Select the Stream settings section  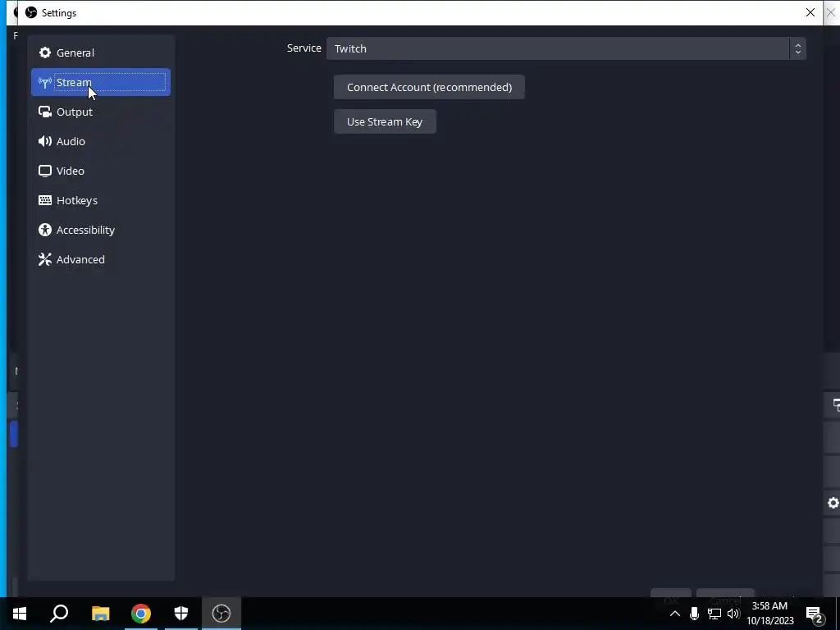[101, 82]
